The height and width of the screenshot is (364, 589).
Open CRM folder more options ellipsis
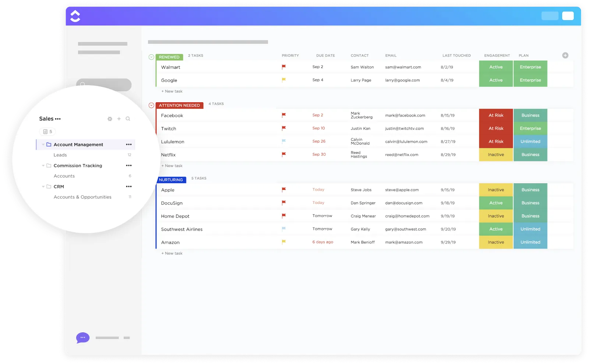[x=129, y=187]
